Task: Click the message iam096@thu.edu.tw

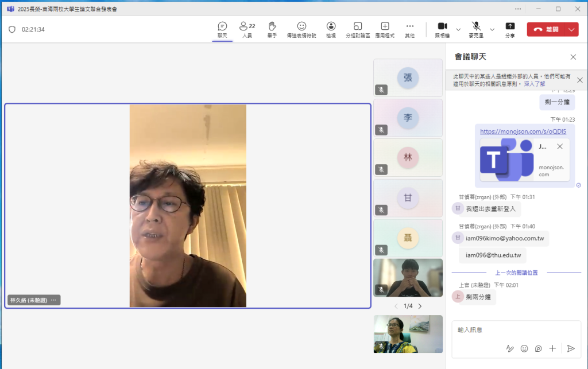Action: (493, 255)
